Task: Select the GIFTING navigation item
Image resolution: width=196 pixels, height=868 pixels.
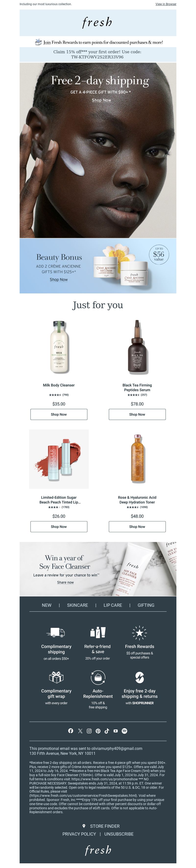Action: [146, 605]
